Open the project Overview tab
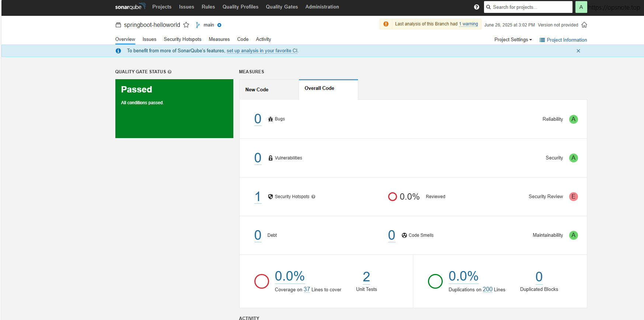The image size is (644, 320). tap(125, 39)
